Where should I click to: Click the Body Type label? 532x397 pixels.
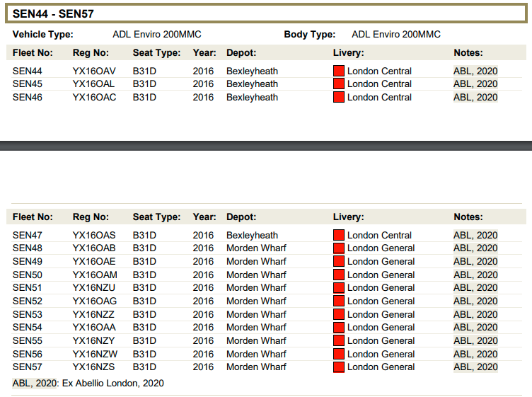[x=309, y=34]
